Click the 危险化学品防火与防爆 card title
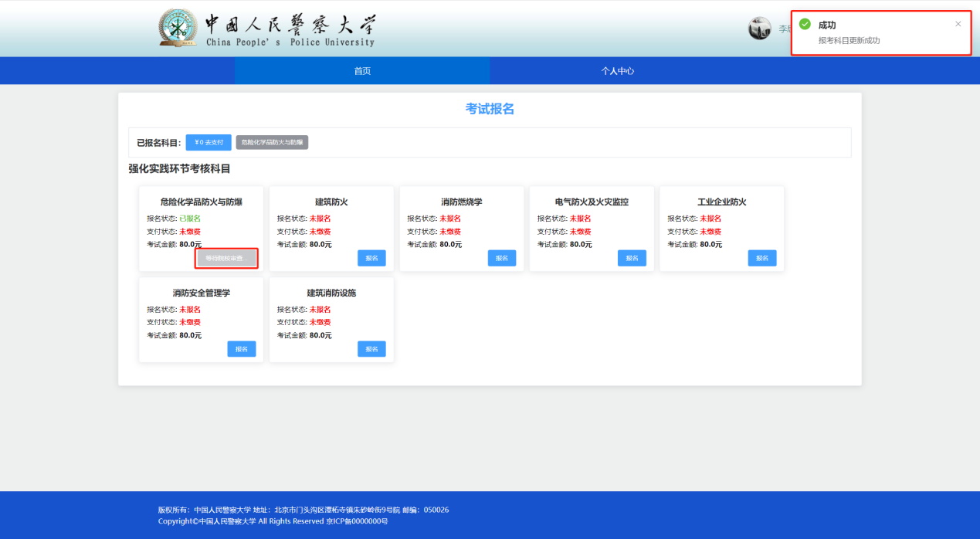This screenshot has height=539, width=980. [x=201, y=202]
